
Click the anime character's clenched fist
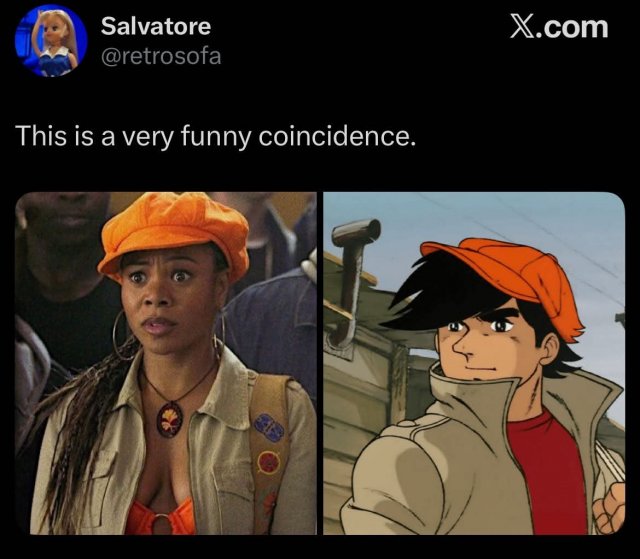point(610,508)
